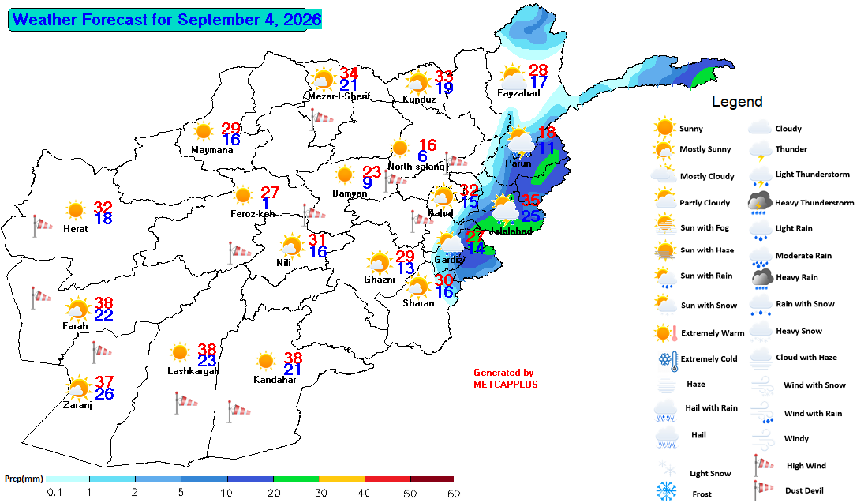Click the Frost snowflake icon in legend
Image resolution: width=868 pixels, height=503 pixels.
(x=666, y=491)
